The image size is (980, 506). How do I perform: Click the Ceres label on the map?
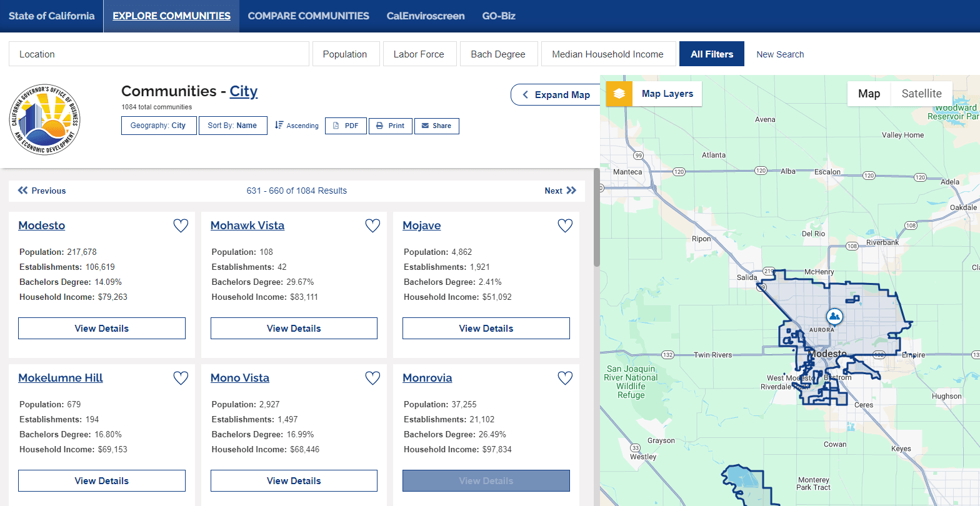(864, 405)
